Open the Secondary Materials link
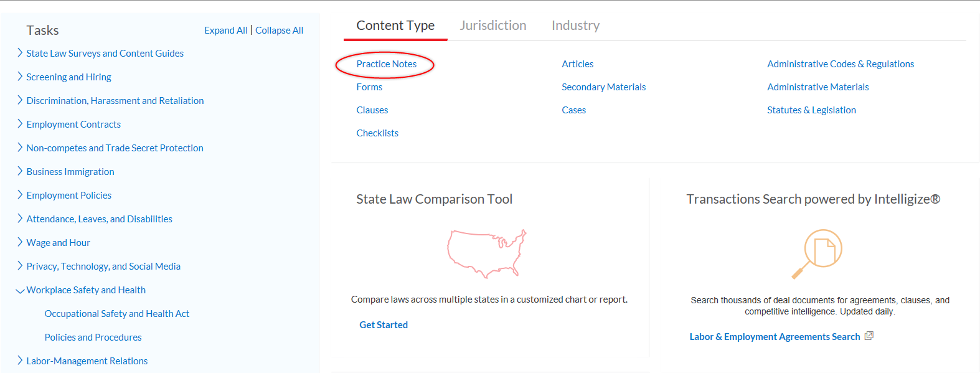 point(603,87)
